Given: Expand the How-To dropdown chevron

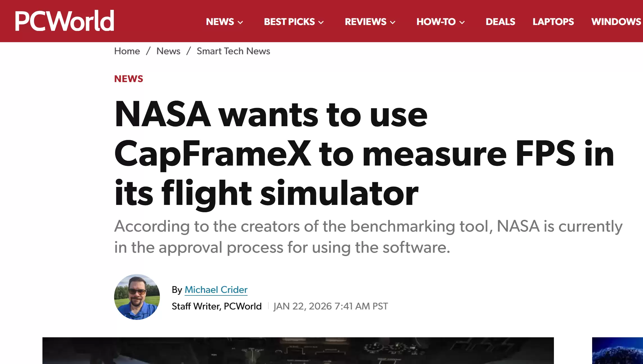Looking at the screenshot, I should [x=462, y=22].
